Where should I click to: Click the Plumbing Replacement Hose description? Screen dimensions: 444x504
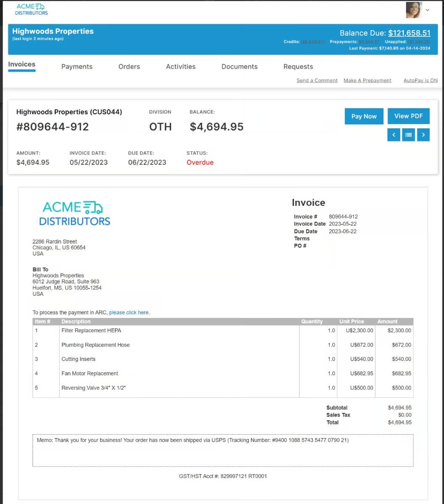click(x=95, y=345)
